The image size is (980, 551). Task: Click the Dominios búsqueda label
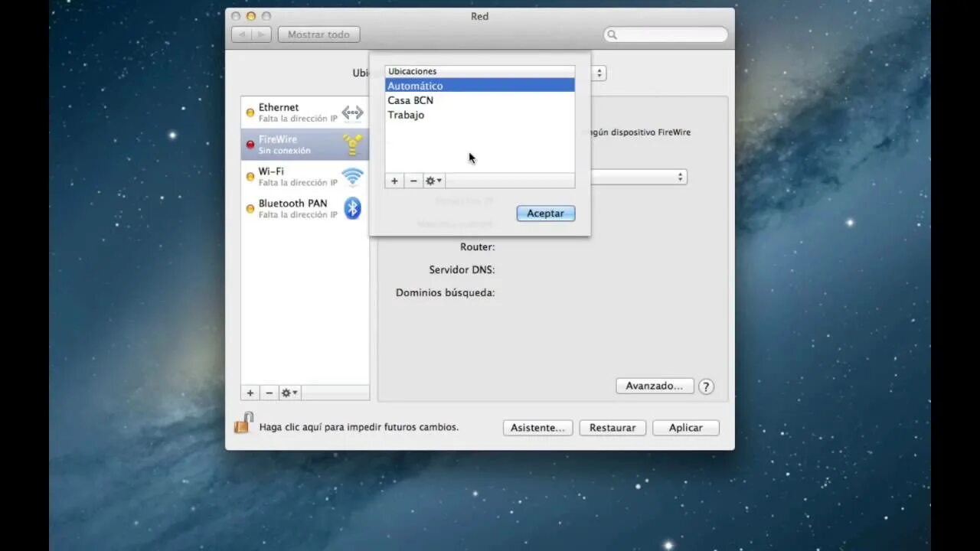pos(445,292)
